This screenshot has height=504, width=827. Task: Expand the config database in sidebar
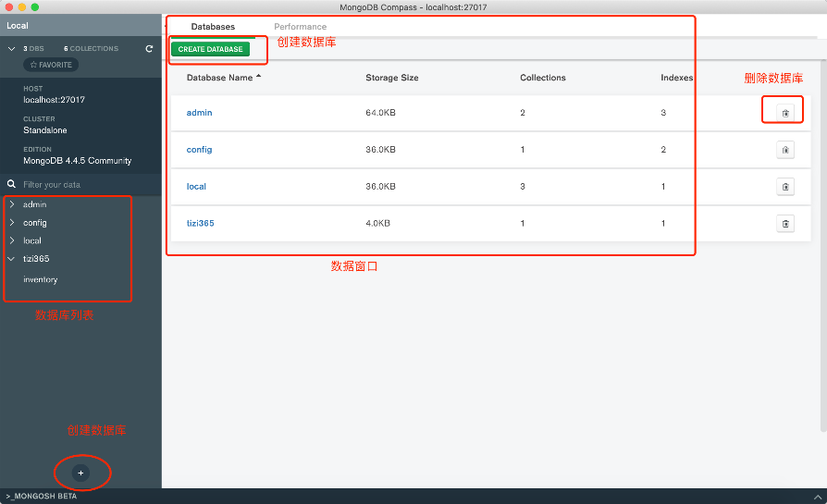(12, 223)
